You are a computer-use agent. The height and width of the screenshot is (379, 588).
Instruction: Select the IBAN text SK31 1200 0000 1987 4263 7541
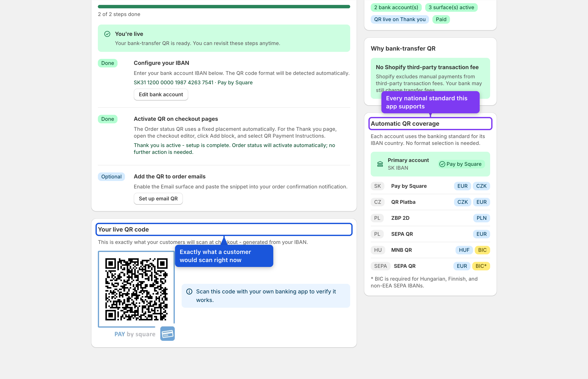coord(173,83)
